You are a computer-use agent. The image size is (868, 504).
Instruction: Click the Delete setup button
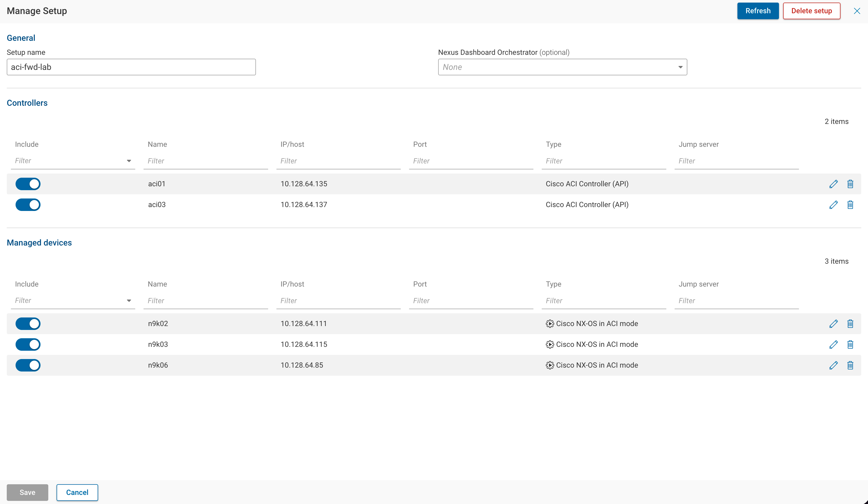(811, 11)
